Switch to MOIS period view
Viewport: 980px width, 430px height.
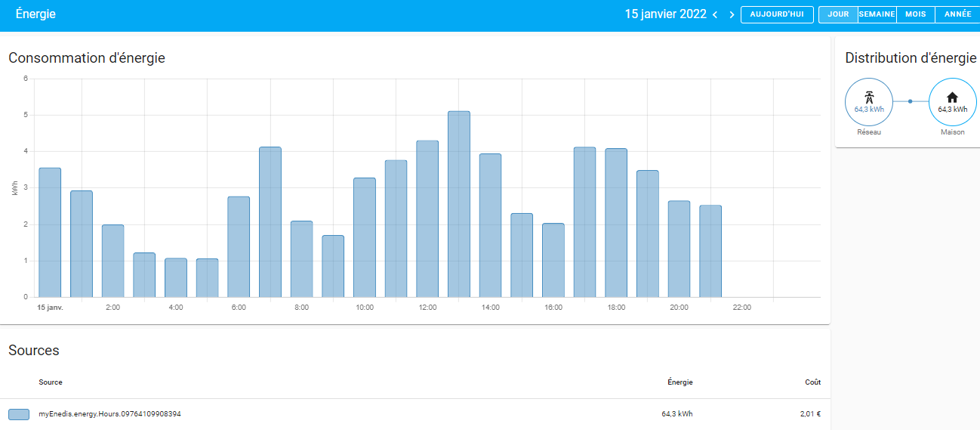pyautogui.click(x=915, y=14)
